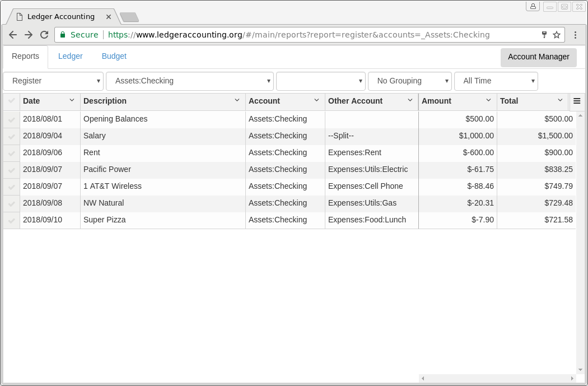Open the Register report type dropdown
The image size is (588, 386).
pyautogui.click(x=53, y=81)
